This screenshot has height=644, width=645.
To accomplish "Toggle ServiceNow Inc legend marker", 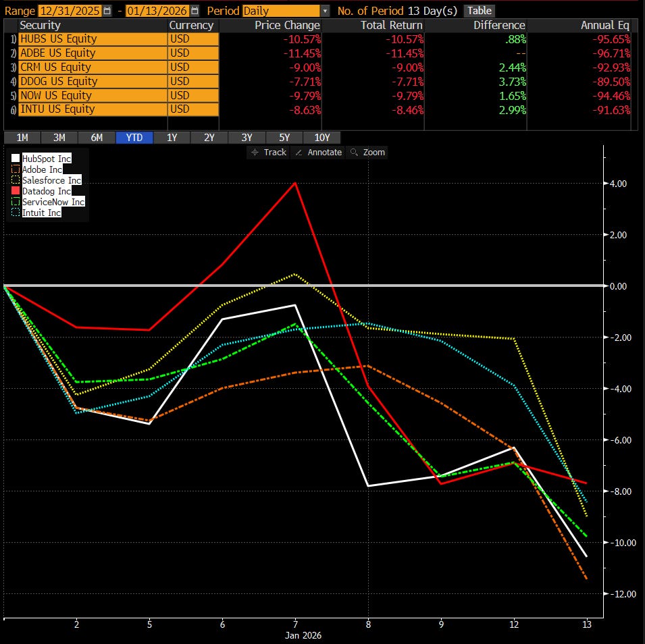I will point(16,202).
